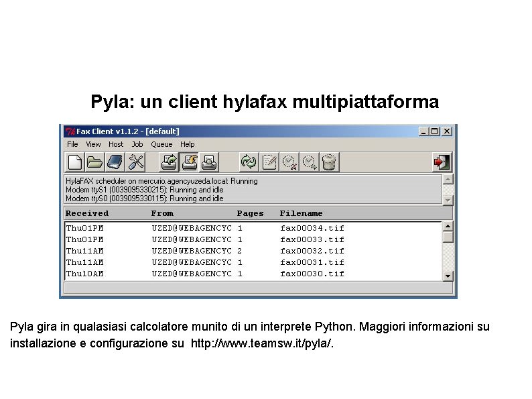The image size is (532, 399).
Task: Click the From column header
Action: pyautogui.click(x=162, y=214)
